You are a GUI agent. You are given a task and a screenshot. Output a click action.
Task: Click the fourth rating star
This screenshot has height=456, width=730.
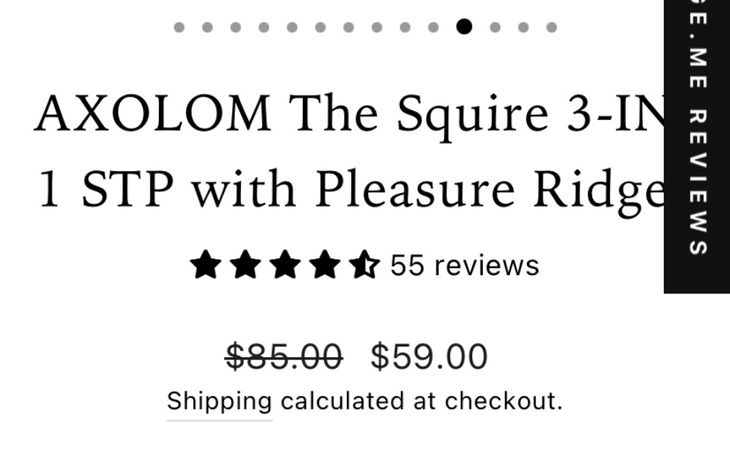324,266
